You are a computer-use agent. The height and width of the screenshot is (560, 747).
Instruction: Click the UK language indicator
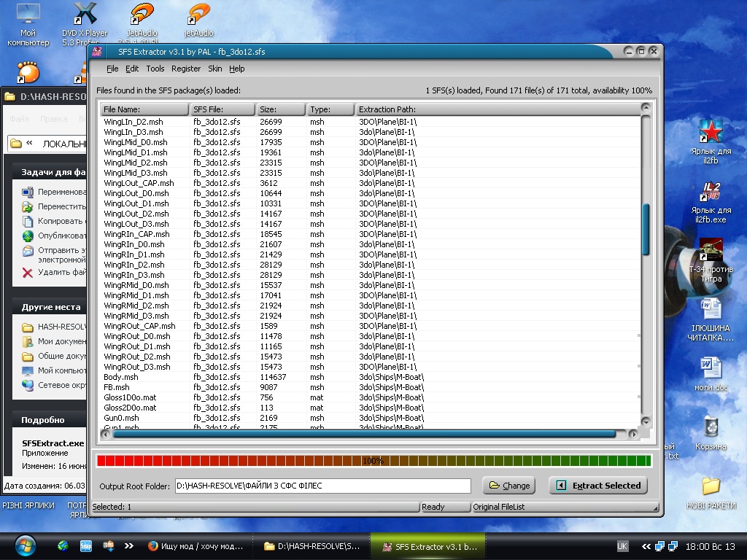[x=622, y=546]
